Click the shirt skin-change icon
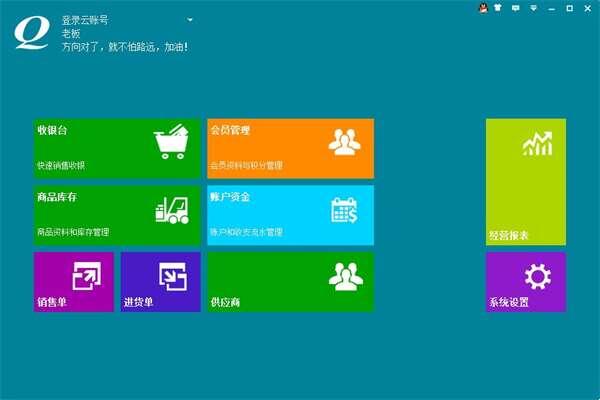Image resolution: width=600 pixels, height=400 pixels. point(499,8)
